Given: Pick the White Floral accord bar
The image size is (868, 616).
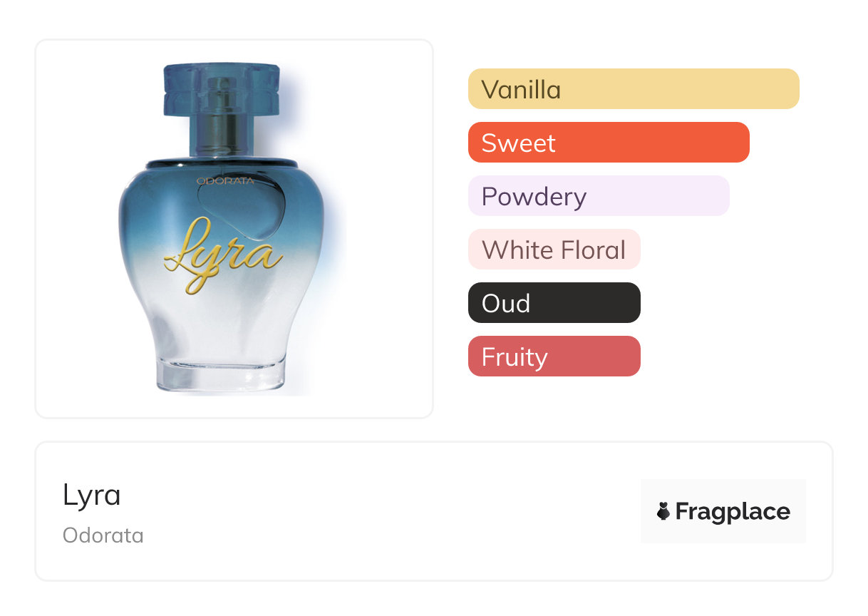Looking at the screenshot, I should point(554,250).
